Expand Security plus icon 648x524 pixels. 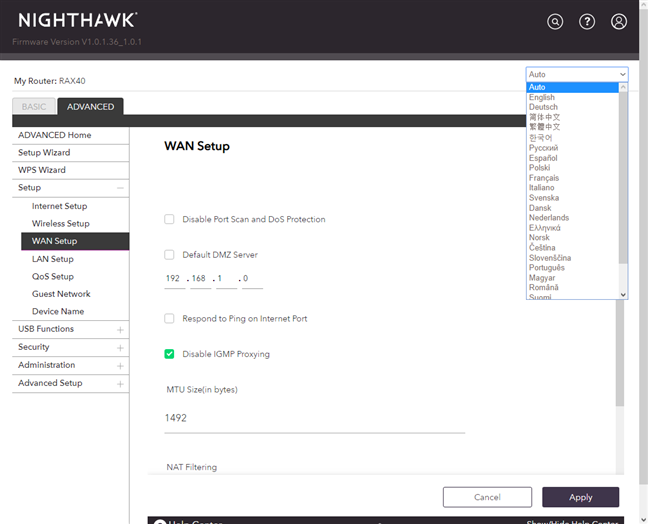pos(120,348)
